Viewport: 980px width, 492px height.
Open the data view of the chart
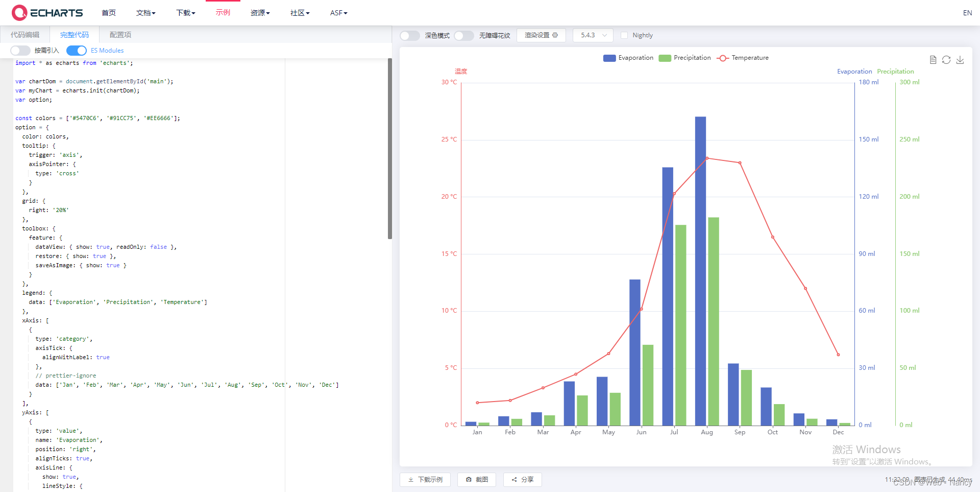(x=933, y=60)
